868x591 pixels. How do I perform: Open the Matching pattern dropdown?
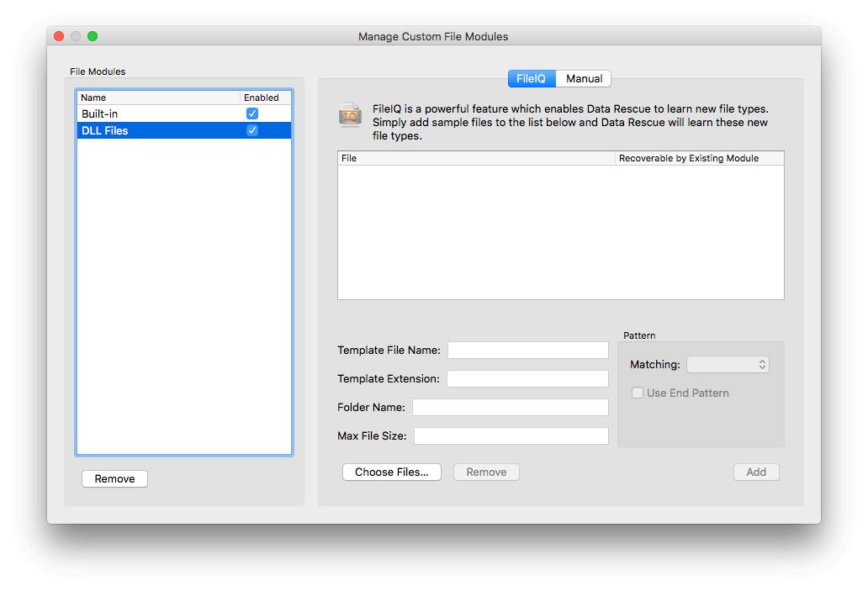tap(728, 364)
